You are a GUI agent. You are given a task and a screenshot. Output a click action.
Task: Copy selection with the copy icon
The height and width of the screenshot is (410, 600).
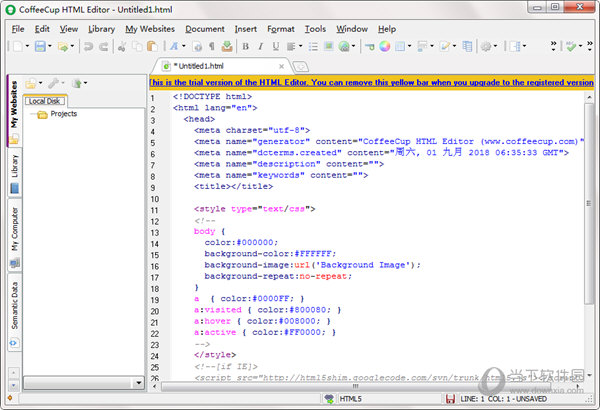(137, 47)
